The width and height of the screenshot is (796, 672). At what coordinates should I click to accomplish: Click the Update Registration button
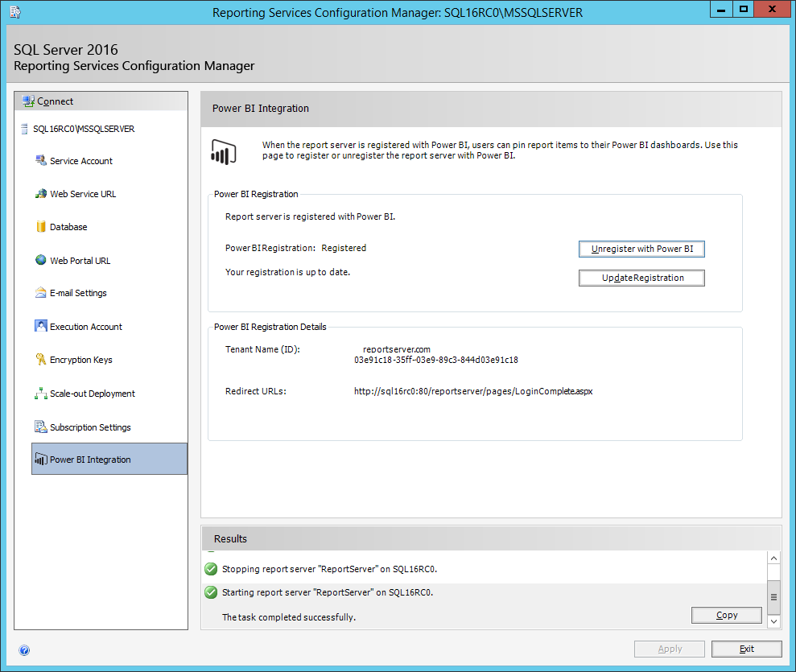click(641, 277)
